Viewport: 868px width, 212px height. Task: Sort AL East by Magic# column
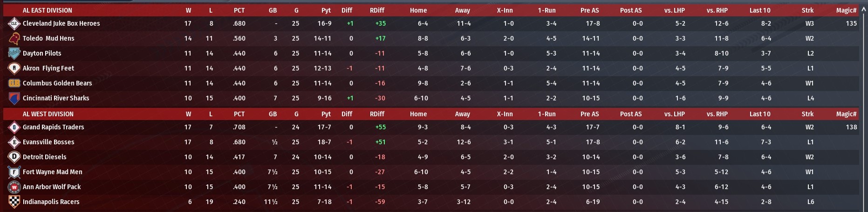846,10
